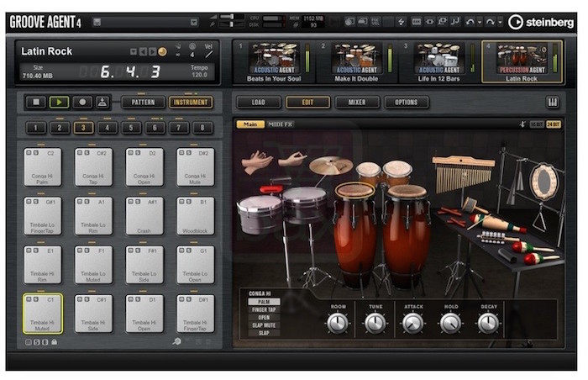Image resolution: width=588 pixels, height=380 pixels.
Task: Open the MIXER page
Action: pos(357,102)
